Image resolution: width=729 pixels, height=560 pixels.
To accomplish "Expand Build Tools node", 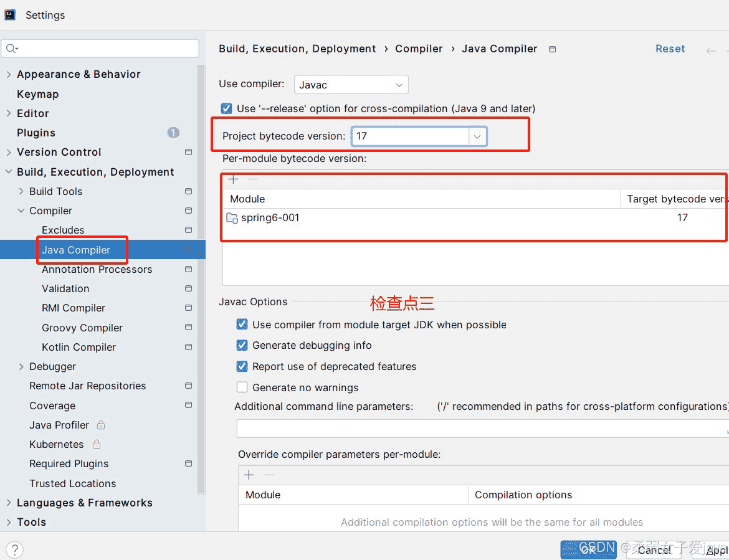I will [21, 191].
